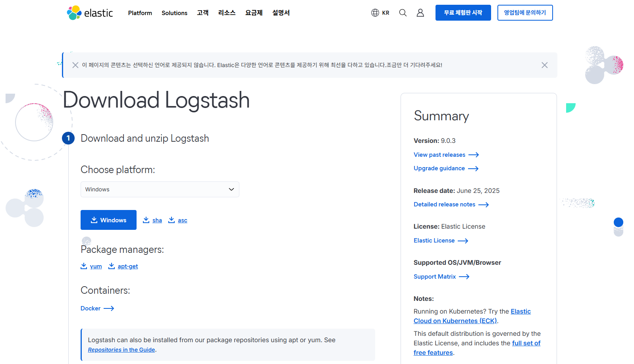Click the Download and unzip Logstash heading
634x364 pixels.
pyautogui.click(x=145, y=138)
